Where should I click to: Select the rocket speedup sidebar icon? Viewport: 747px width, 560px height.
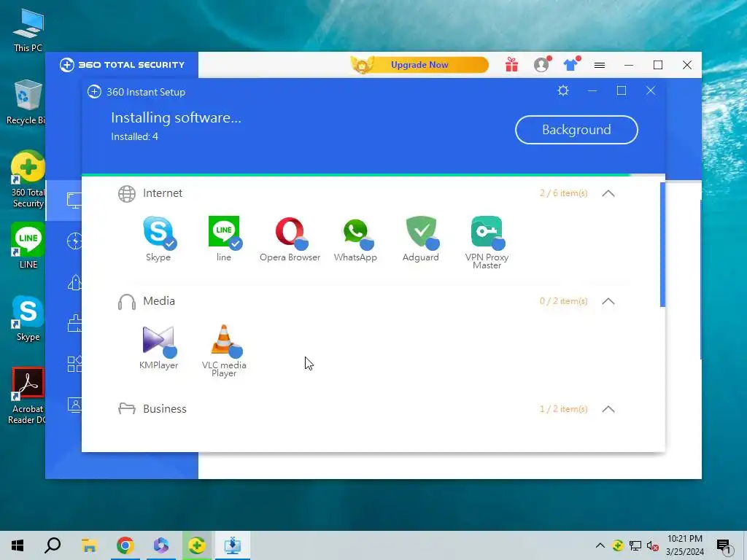[75, 282]
